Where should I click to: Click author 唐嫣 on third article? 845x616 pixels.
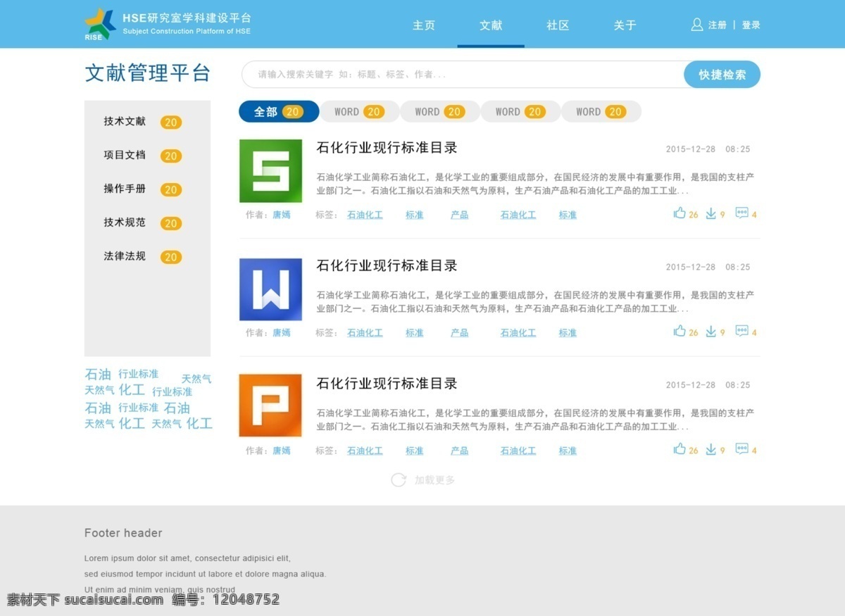[x=282, y=451]
